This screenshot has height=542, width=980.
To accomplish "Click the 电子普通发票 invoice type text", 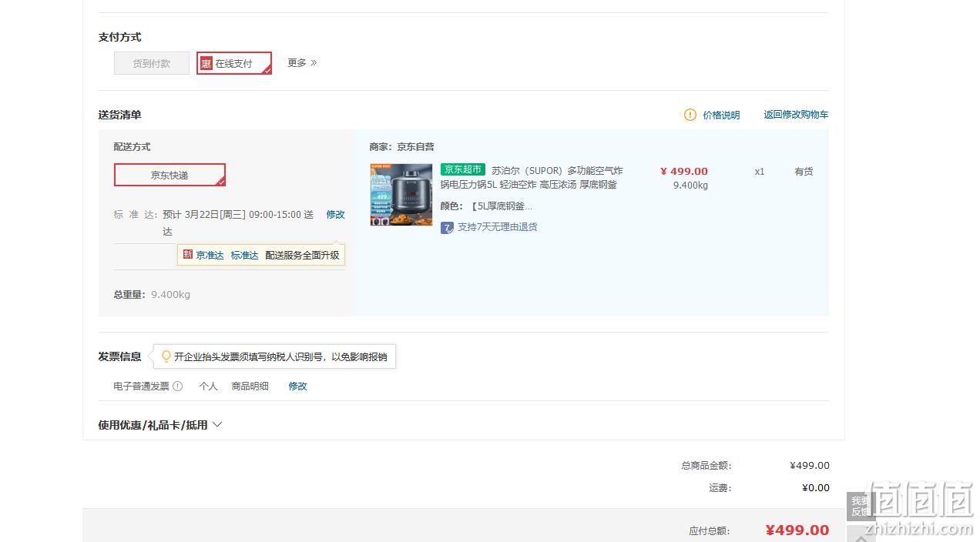I will (x=141, y=386).
